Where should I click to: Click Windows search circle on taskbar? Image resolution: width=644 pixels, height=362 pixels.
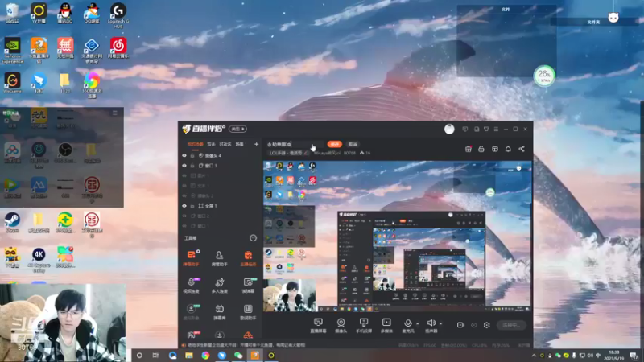tap(139, 356)
